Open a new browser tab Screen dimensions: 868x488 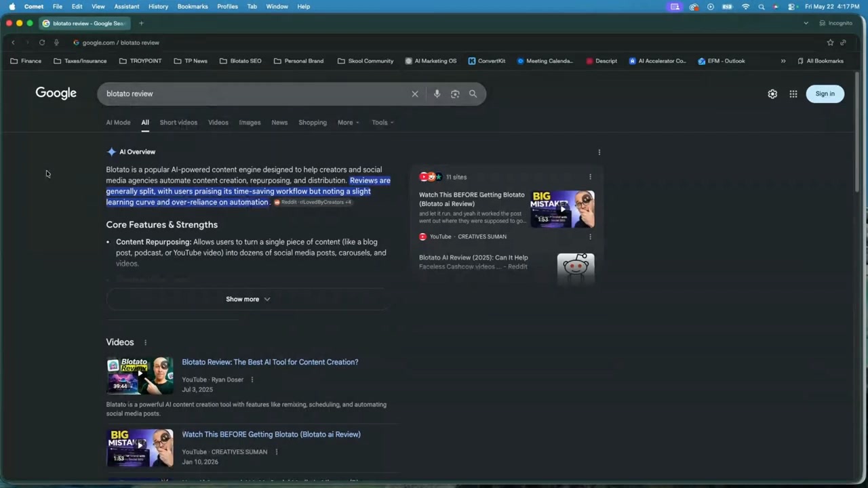click(x=141, y=23)
